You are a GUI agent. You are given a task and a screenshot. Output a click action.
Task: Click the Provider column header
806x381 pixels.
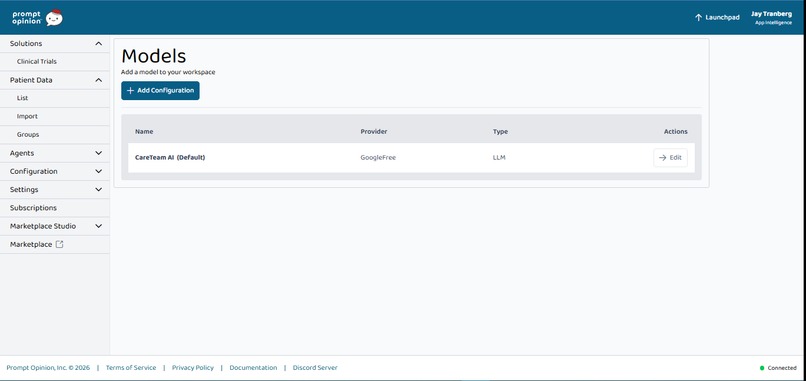point(374,132)
